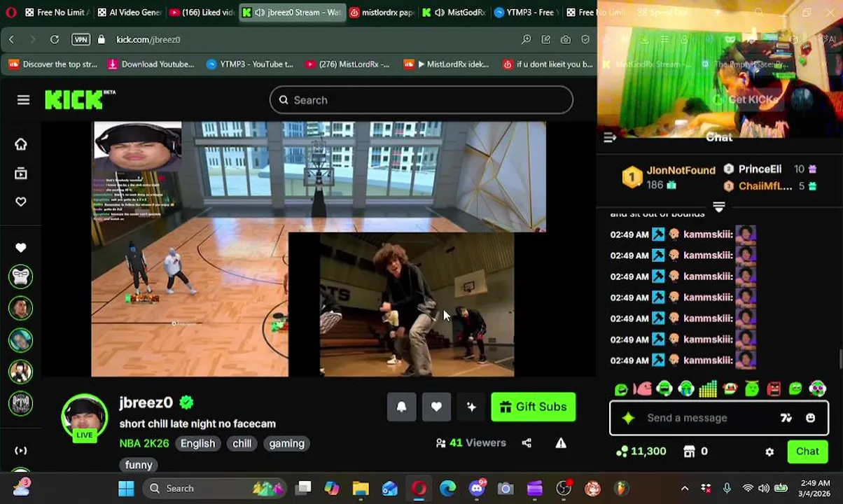The height and width of the screenshot is (504, 843).
Task: Open the Opera menu logo
Action: pyautogui.click(x=11, y=13)
